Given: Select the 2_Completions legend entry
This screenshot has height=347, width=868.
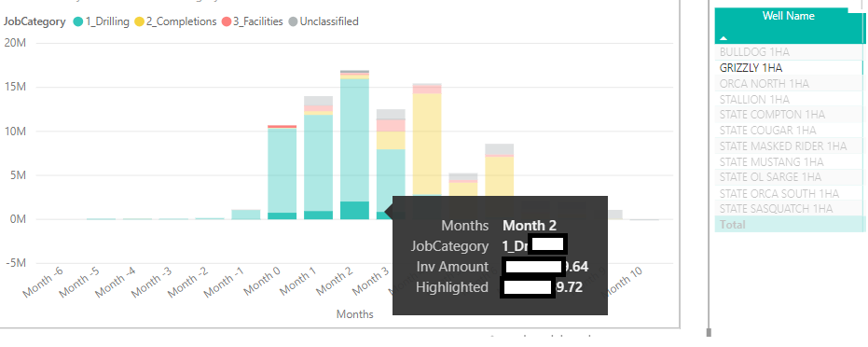Looking at the screenshot, I should click(175, 21).
